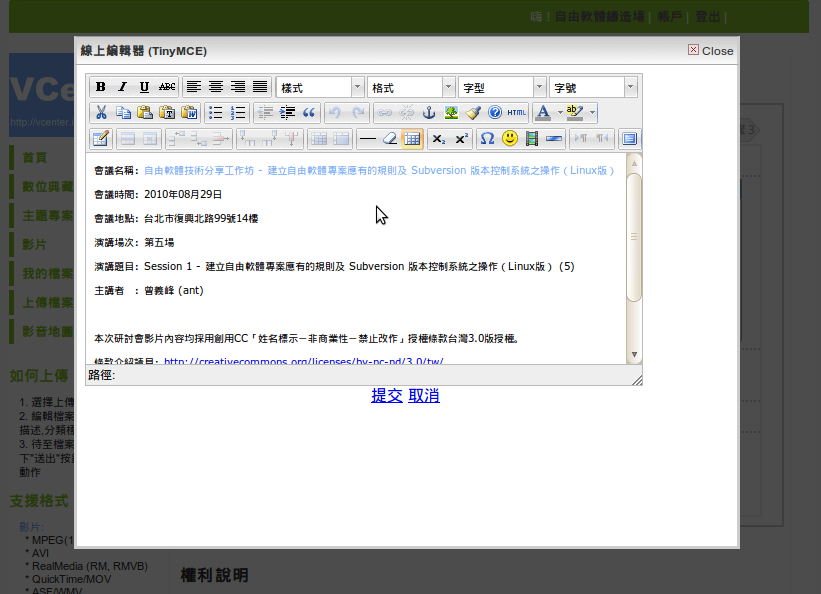Viewport: 821px width, 594px height.
Task: Toggle italic formatting
Action: [123, 87]
